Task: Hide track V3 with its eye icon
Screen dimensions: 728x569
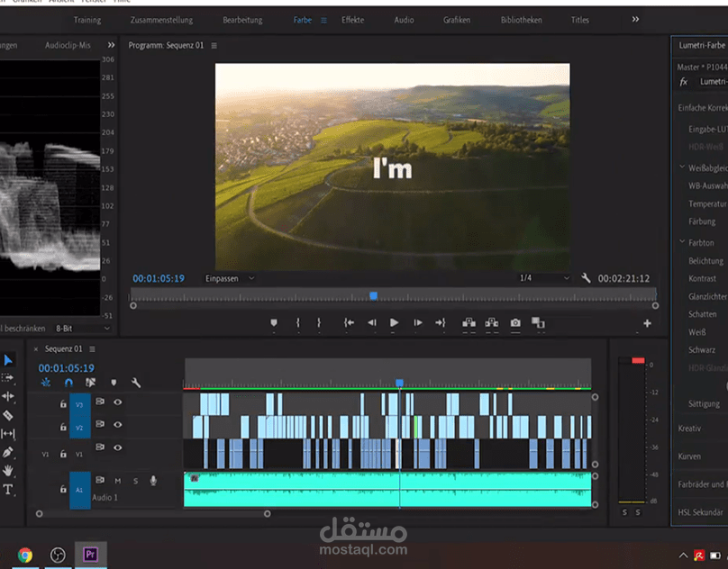Action: pyautogui.click(x=118, y=402)
